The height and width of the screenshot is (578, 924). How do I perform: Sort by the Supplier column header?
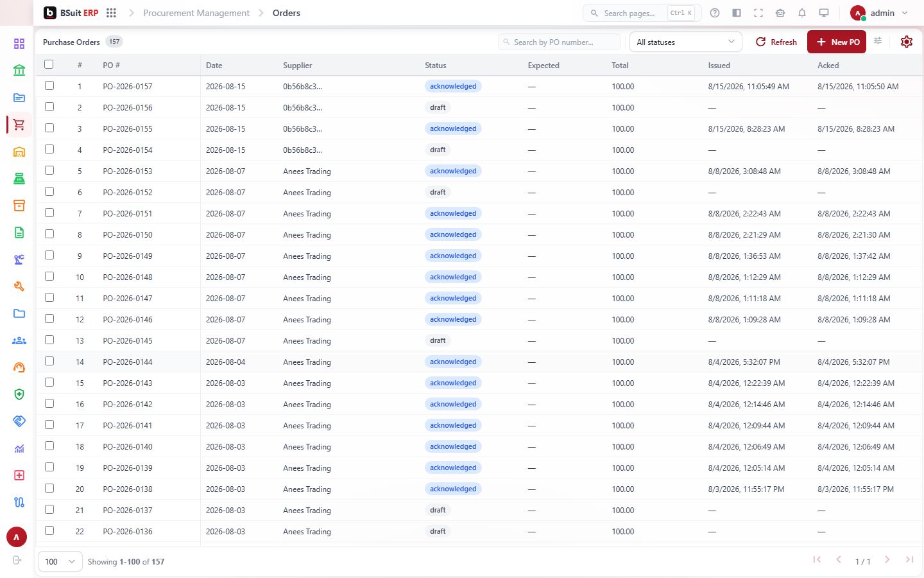click(x=298, y=66)
